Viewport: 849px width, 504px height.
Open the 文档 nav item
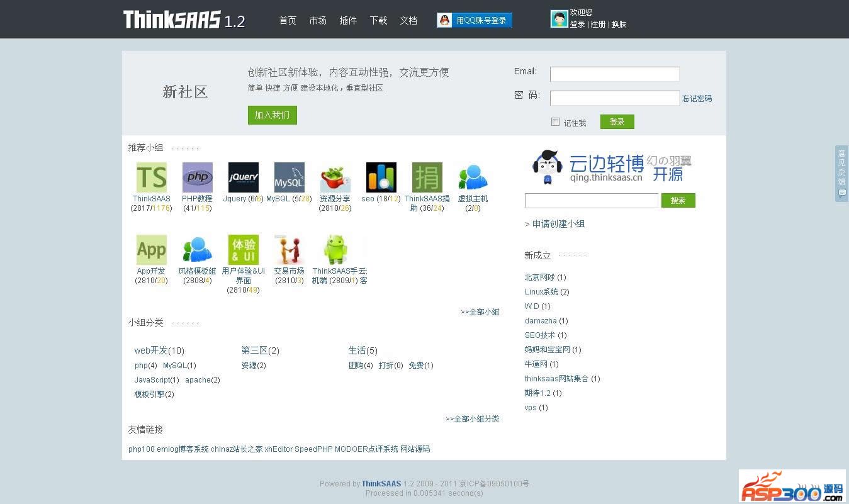pyautogui.click(x=408, y=21)
